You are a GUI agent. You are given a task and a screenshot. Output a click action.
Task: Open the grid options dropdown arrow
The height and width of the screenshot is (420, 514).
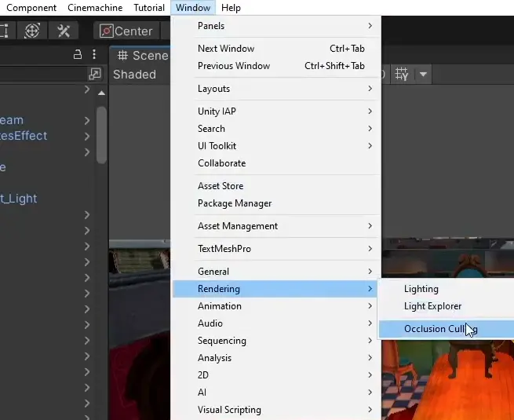pos(424,75)
